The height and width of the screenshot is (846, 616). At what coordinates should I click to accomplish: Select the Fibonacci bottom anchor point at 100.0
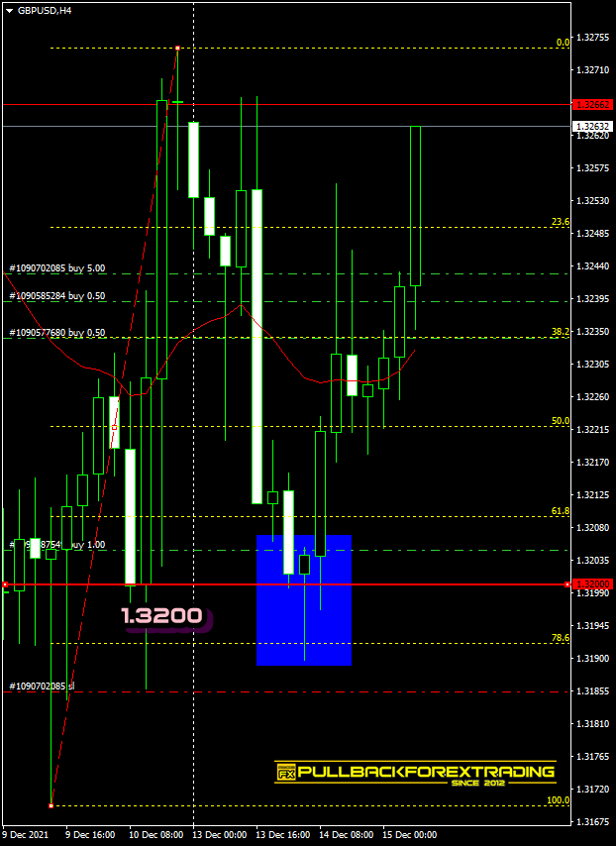click(x=51, y=804)
